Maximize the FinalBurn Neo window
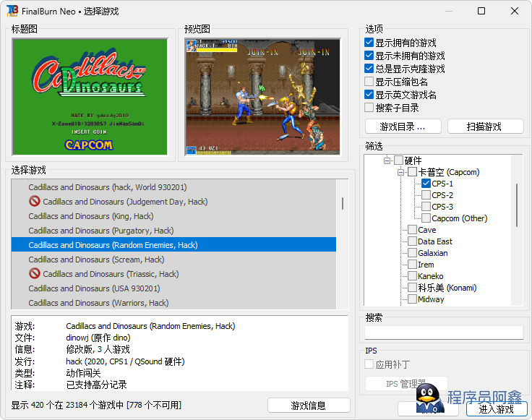 (x=481, y=11)
